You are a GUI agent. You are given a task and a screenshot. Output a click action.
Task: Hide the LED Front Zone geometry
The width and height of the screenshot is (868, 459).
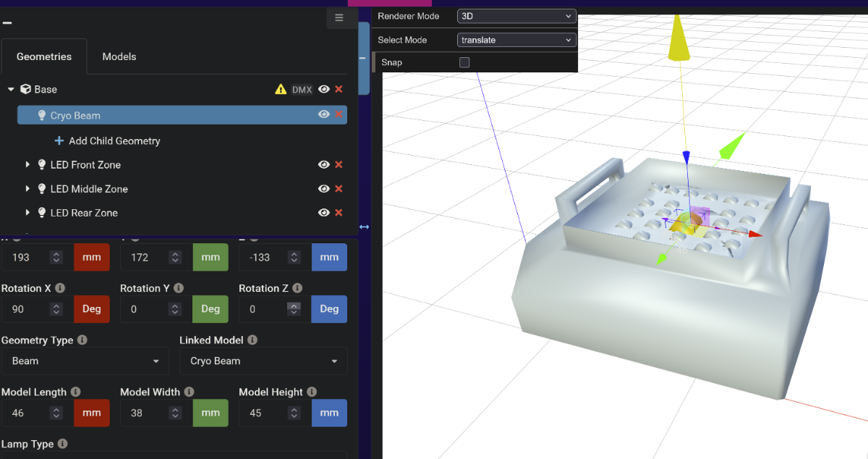pos(324,164)
